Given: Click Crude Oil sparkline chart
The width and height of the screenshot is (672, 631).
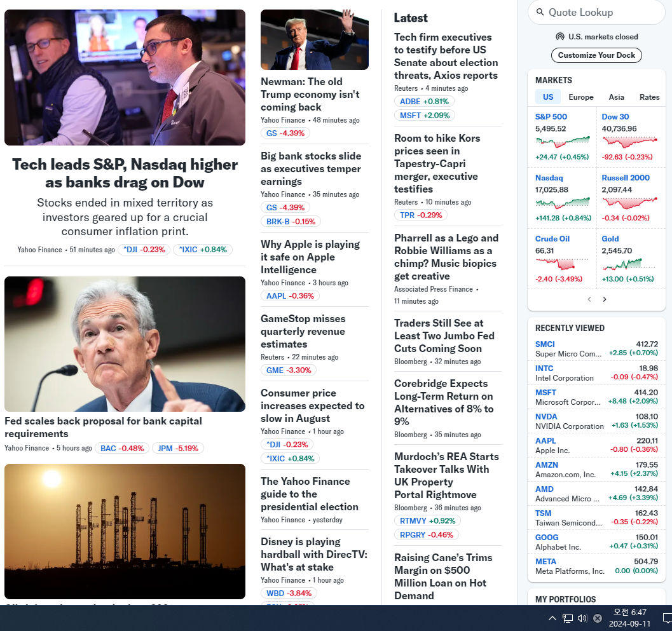Looking at the screenshot, I should click(x=561, y=264).
